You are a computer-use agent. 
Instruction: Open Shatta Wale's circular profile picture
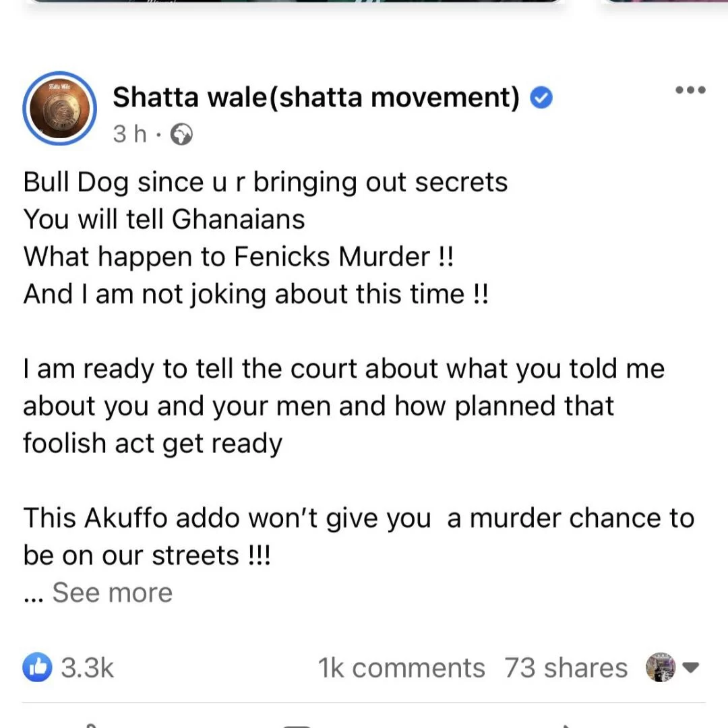point(59,108)
